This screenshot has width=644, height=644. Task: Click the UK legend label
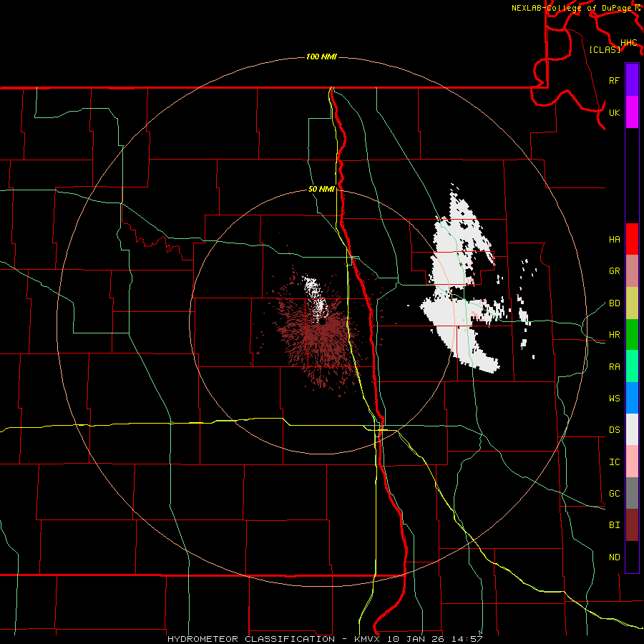pos(614,112)
